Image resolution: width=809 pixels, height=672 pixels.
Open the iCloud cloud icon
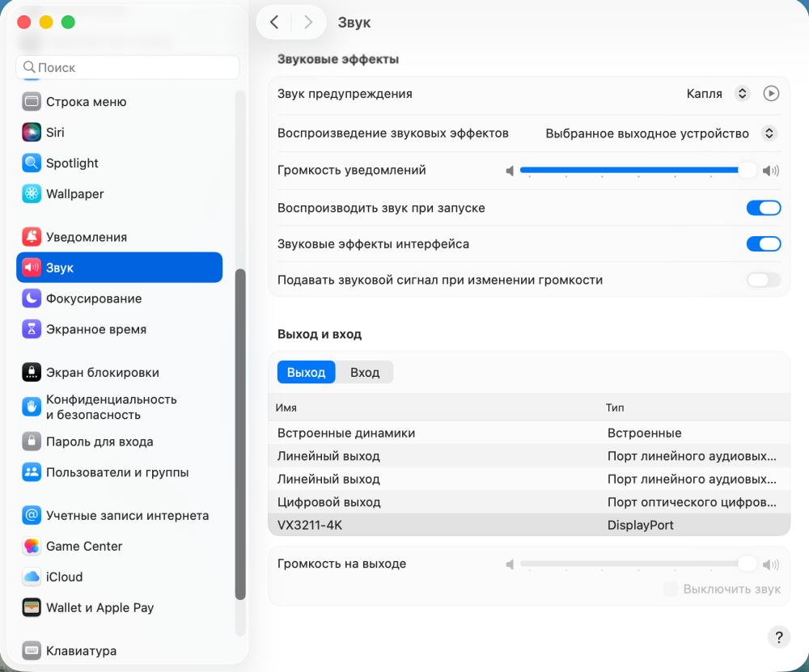[x=32, y=577]
